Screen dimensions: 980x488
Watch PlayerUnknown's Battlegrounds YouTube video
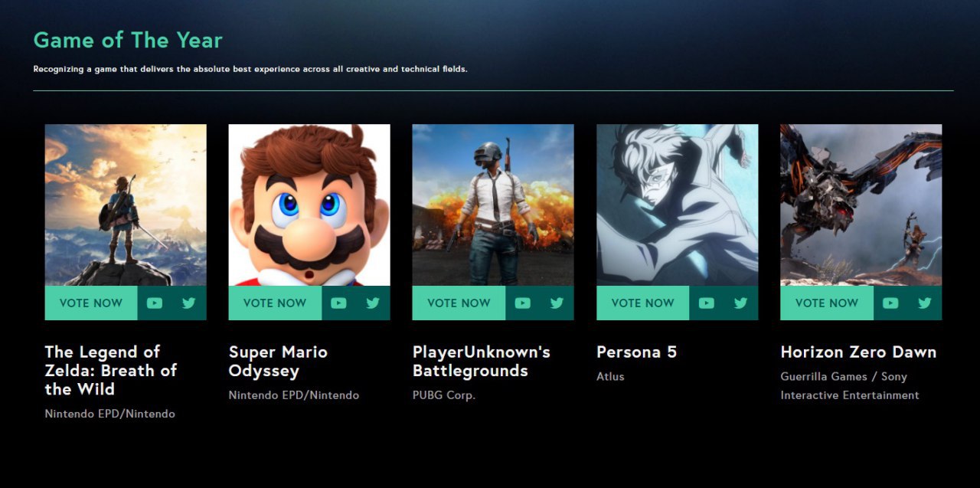(522, 303)
